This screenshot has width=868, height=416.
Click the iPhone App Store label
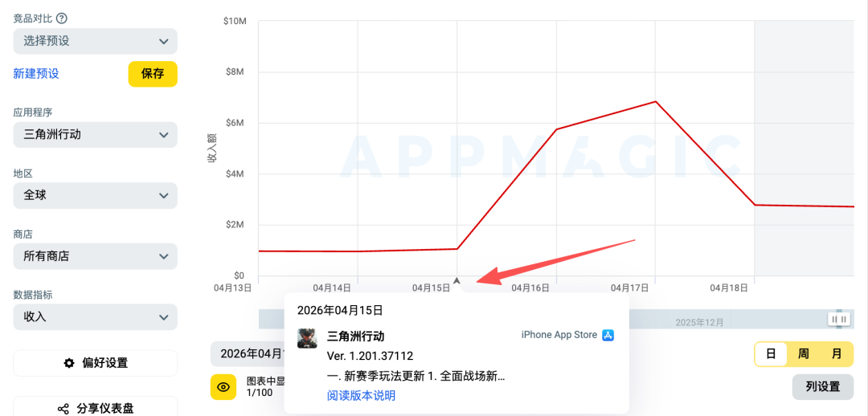559,335
